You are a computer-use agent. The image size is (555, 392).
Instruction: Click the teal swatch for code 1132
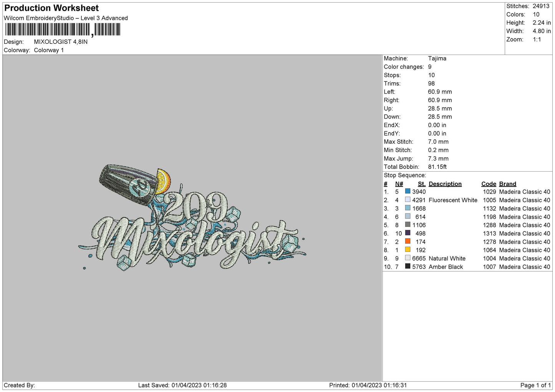408,208
